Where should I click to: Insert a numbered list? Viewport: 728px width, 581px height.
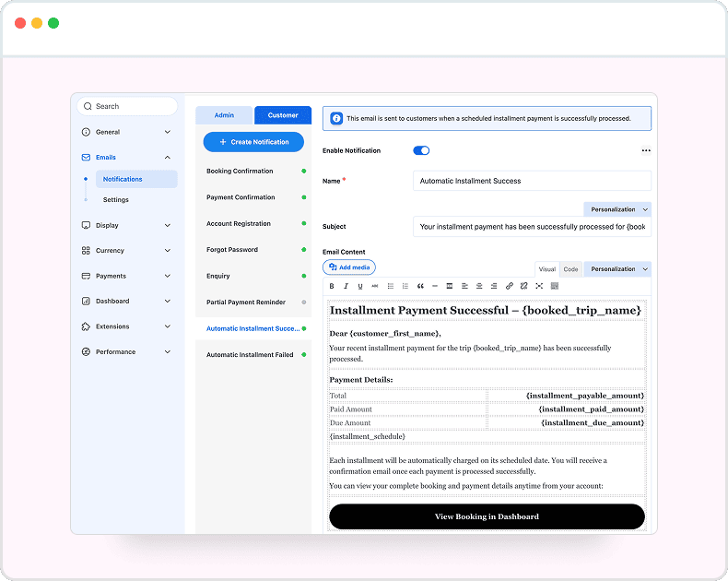click(405, 286)
